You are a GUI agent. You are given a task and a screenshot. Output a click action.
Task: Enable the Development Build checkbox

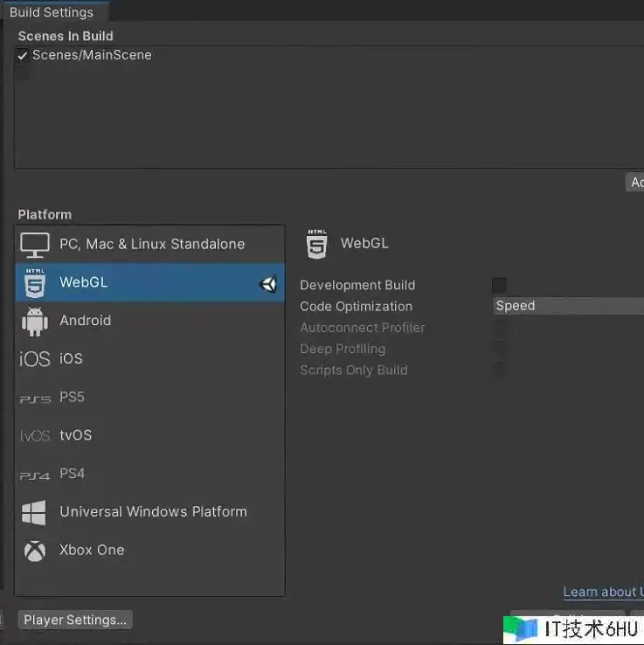click(x=499, y=285)
